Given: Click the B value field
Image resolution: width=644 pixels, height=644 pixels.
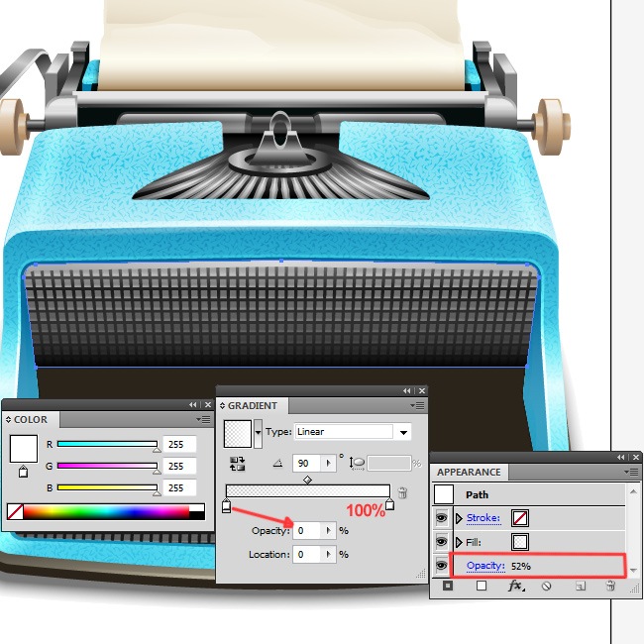Looking at the screenshot, I should pyautogui.click(x=179, y=487).
